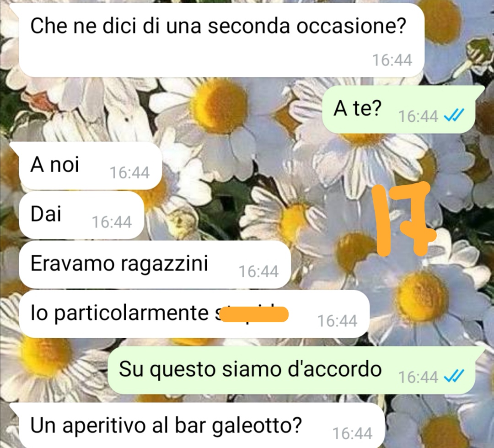The width and height of the screenshot is (494, 448).
Task: Select the message 'Che ne dici di una seconda occasione?'
Action: [x=221, y=40]
